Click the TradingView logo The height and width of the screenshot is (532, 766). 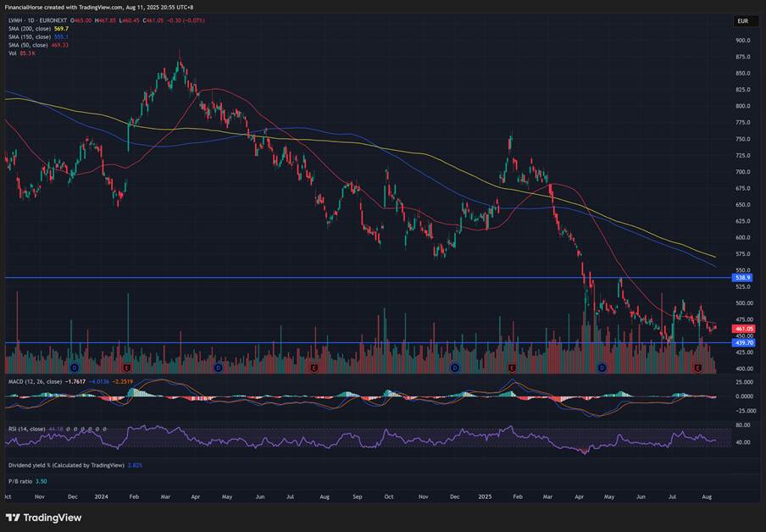[43, 518]
